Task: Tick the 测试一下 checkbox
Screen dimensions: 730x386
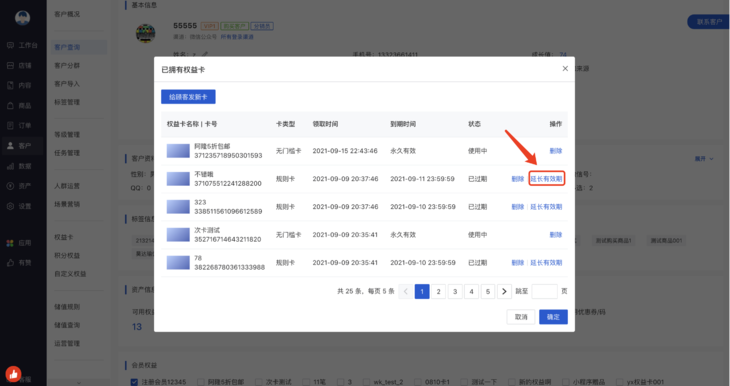Action: (x=465, y=382)
